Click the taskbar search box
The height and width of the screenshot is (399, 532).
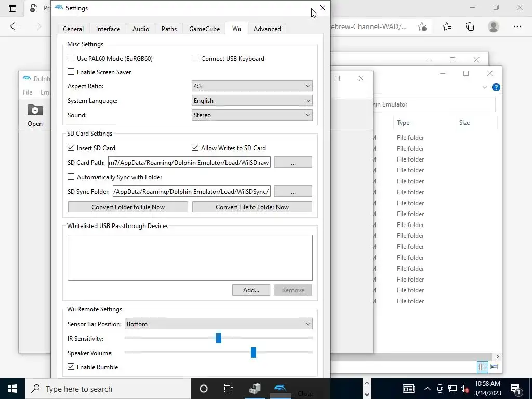point(108,389)
